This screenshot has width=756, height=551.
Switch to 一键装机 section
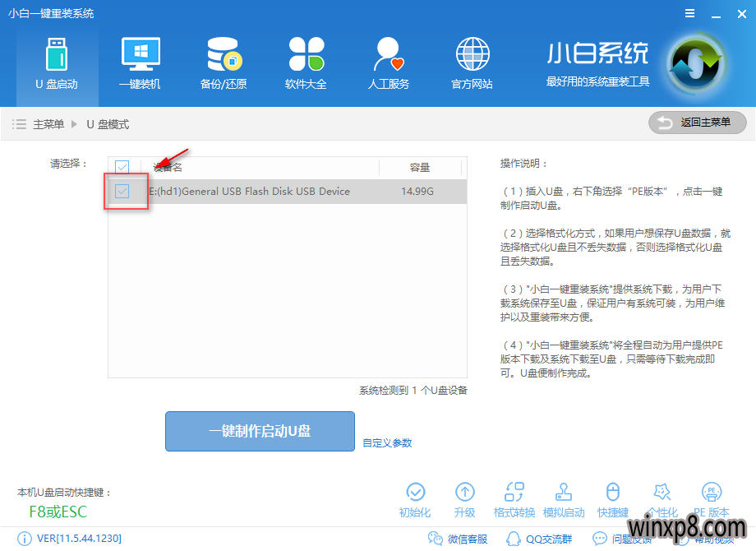[x=141, y=64]
